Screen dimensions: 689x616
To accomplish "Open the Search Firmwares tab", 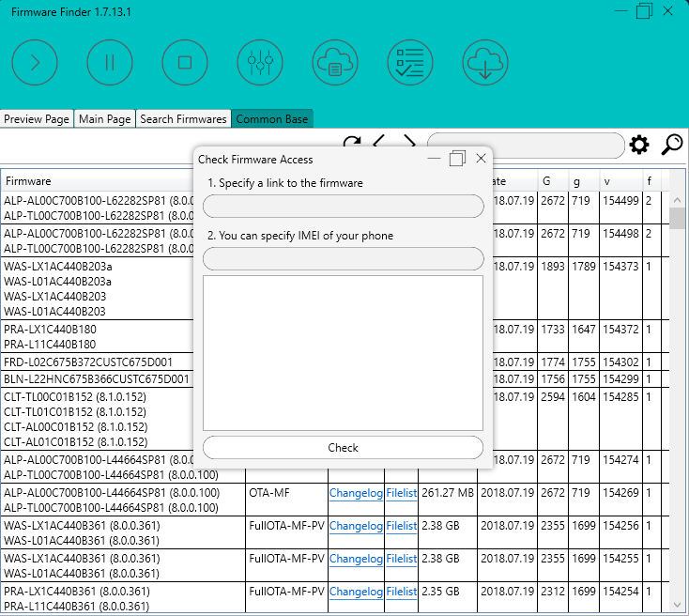I will pos(183,119).
